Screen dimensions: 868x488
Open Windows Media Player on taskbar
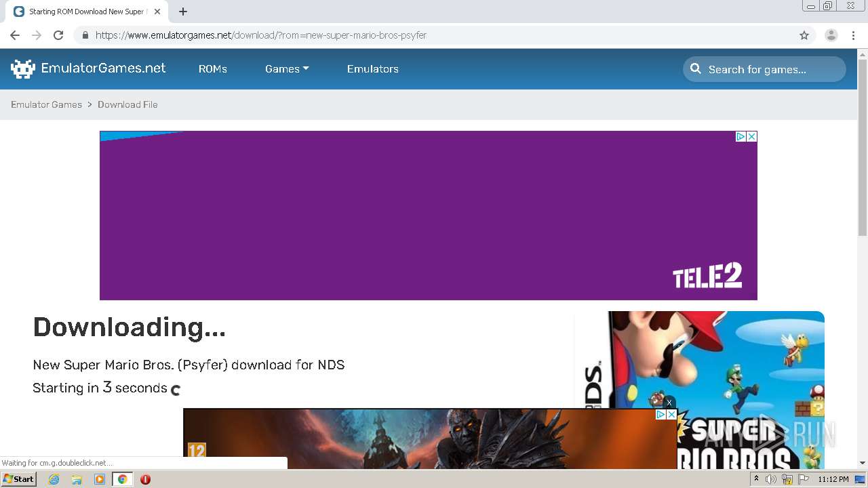pos(100,479)
